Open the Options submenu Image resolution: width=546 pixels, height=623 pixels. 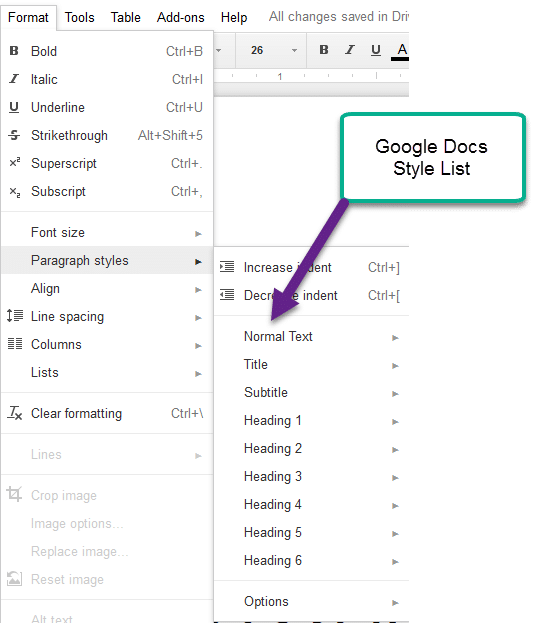[312, 602]
